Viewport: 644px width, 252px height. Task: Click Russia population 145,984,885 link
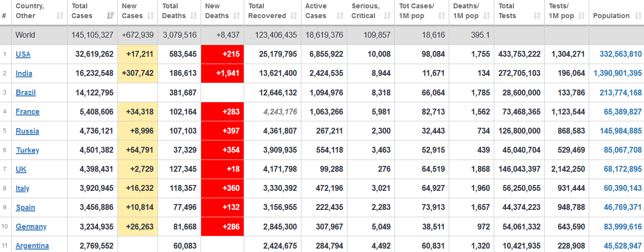(620, 131)
